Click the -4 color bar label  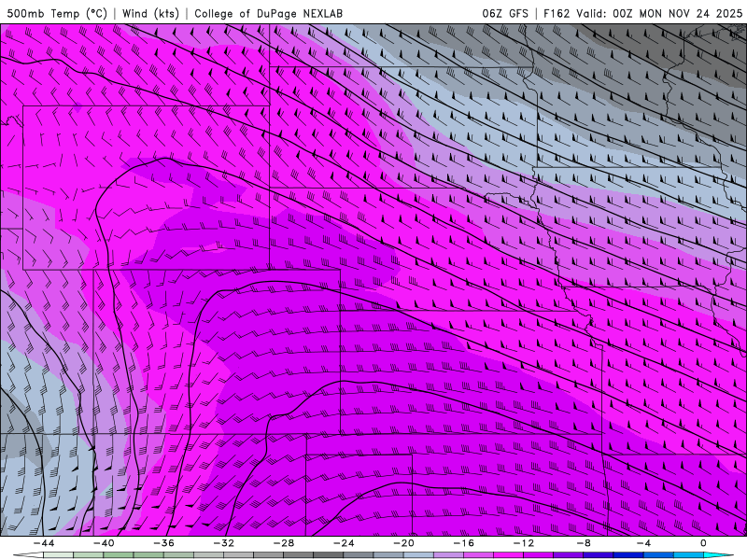(x=644, y=543)
